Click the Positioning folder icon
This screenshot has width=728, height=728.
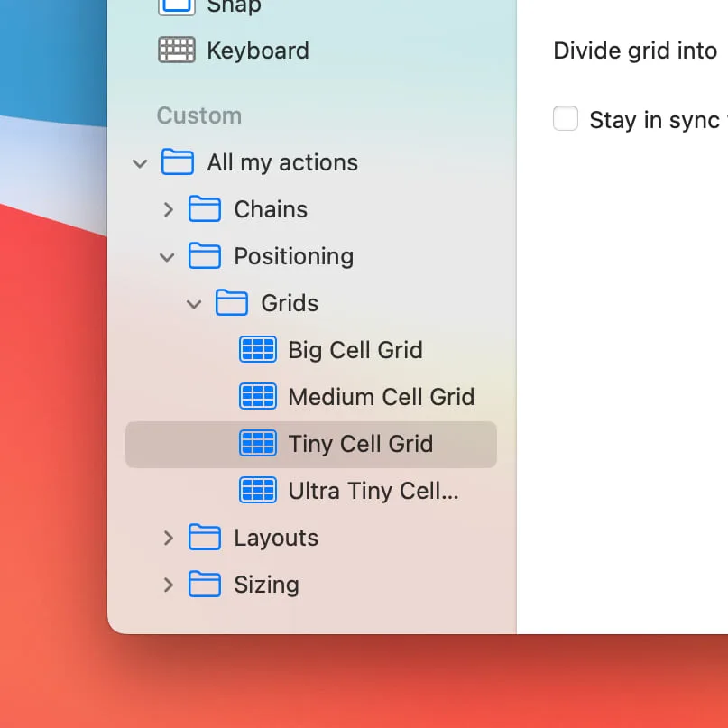coord(204,256)
